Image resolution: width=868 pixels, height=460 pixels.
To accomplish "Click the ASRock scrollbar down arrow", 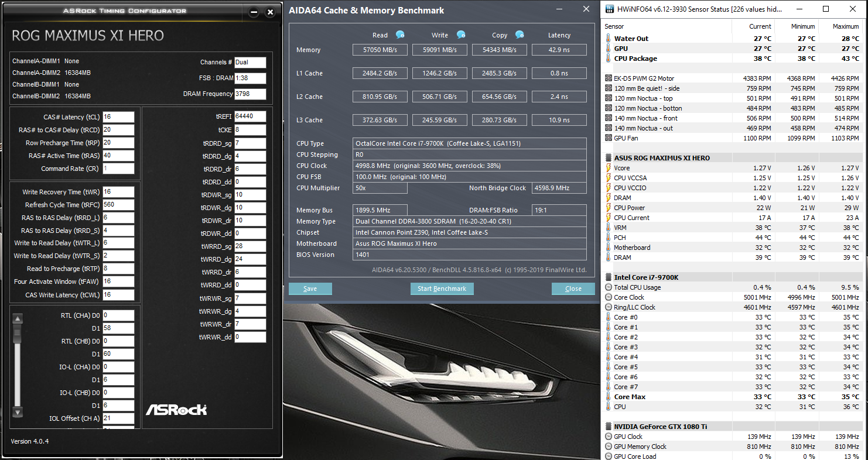I will pyautogui.click(x=18, y=412).
